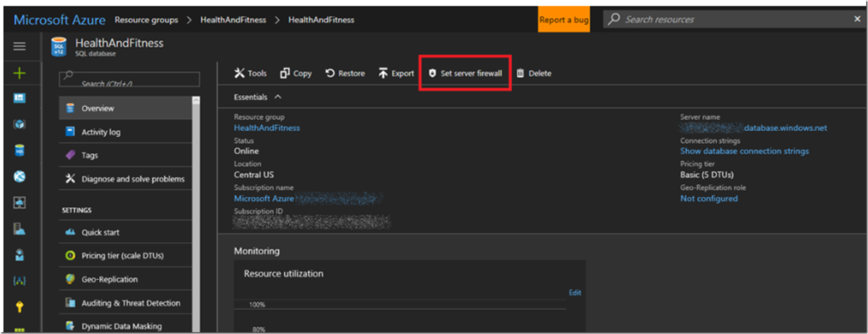This screenshot has height=334, width=868.
Task: Click the Microsoft Azure logo text
Action: pos(59,20)
